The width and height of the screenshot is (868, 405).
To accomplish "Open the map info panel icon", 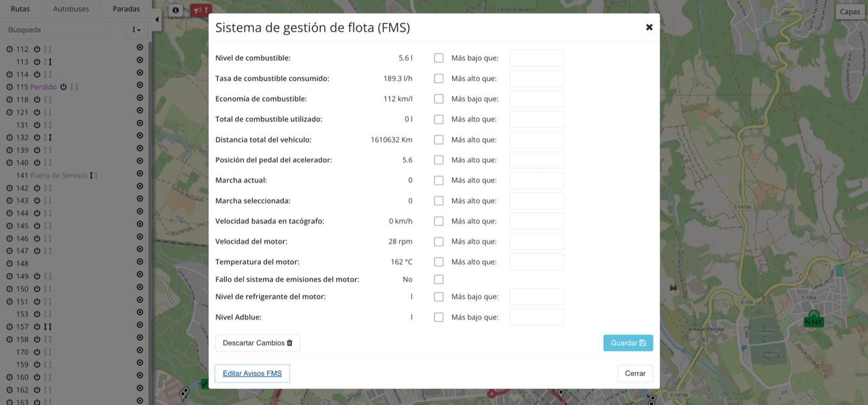I will pos(175,9).
